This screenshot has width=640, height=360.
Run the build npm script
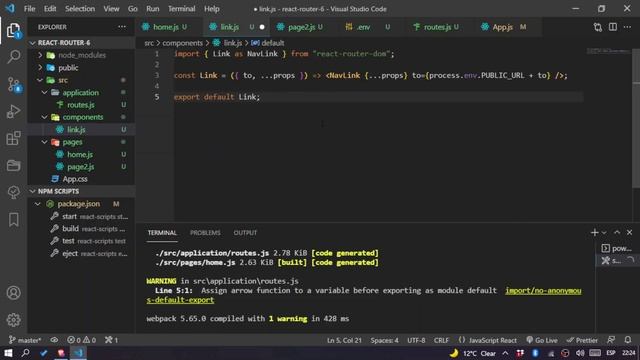[87, 229]
